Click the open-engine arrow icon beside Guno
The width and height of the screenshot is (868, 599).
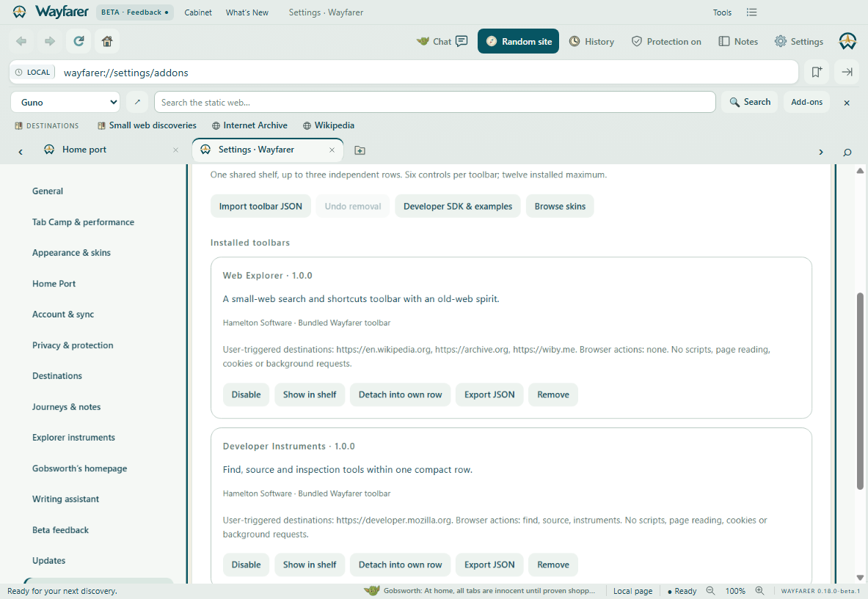(137, 103)
